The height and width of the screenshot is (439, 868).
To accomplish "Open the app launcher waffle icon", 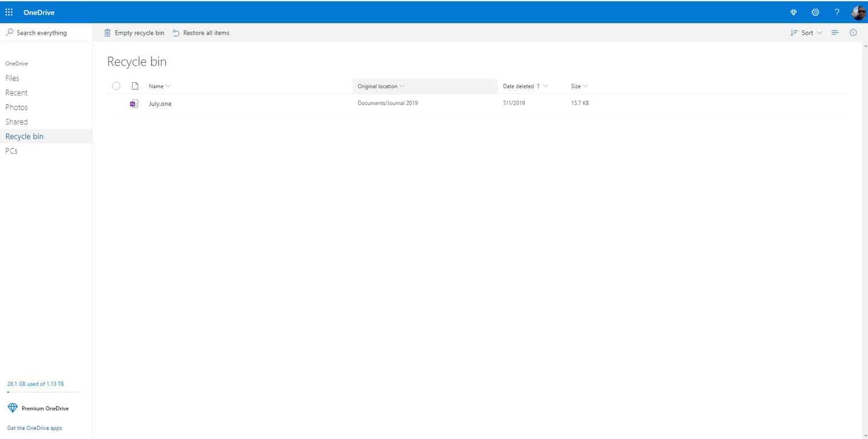I will (9, 12).
